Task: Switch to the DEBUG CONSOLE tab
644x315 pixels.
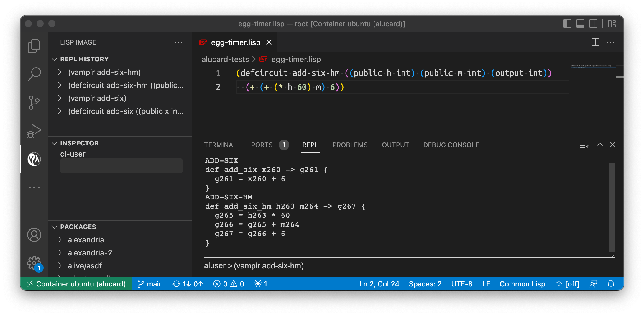Action: coord(451,145)
